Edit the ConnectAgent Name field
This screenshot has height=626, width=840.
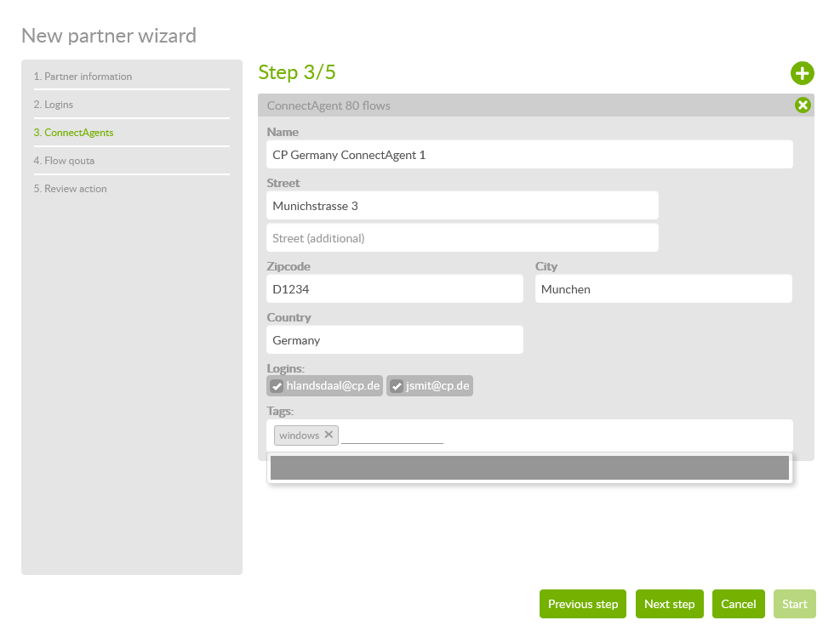pos(529,155)
